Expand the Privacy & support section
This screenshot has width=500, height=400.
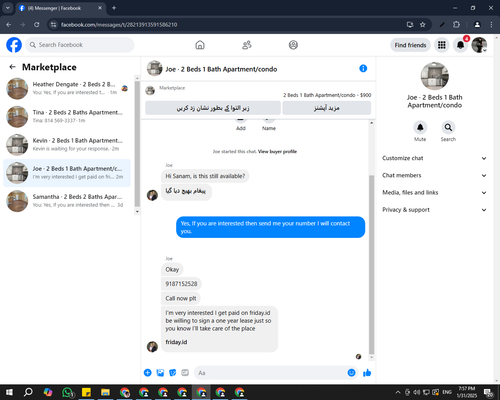pyautogui.click(x=434, y=210)
